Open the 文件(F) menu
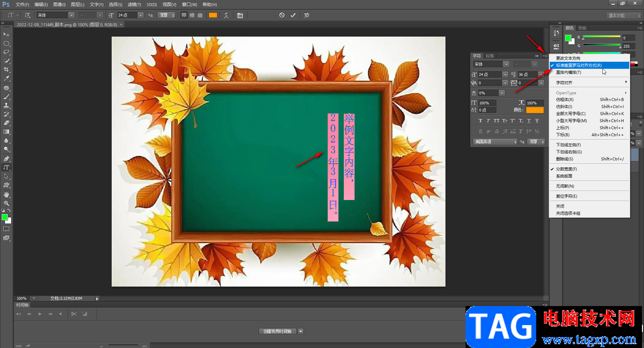Screen dimensions: 644x348 22,4
